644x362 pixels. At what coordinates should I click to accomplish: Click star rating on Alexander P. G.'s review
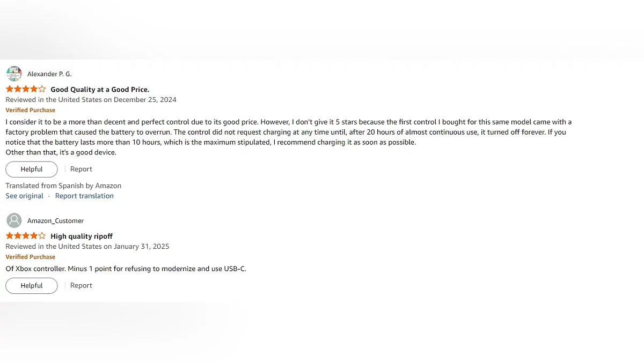coord(26,90)
